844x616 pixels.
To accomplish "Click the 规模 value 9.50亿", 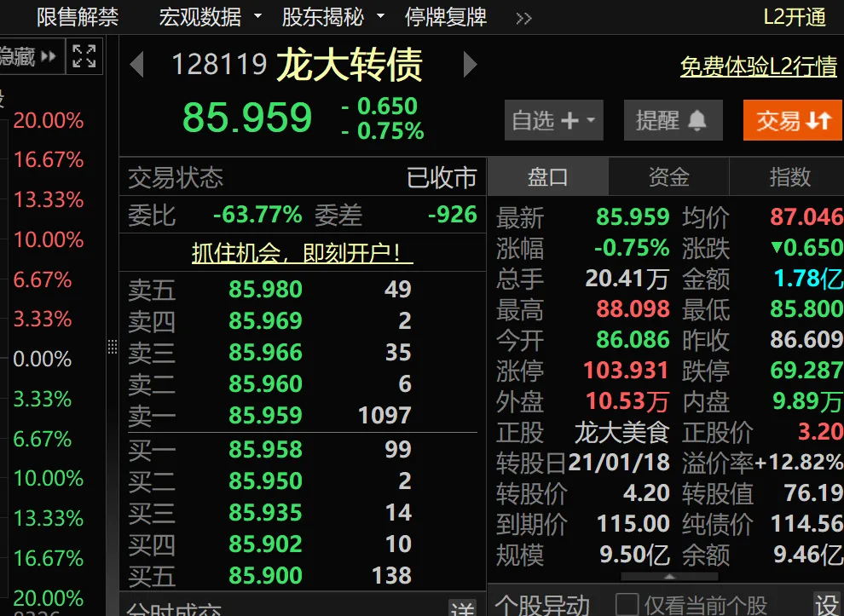I will [634, 555].
